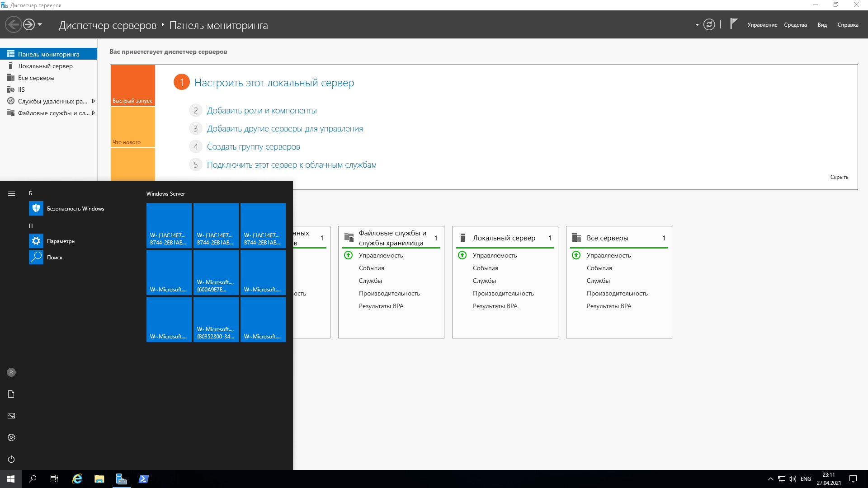This screenshot has width=868, height=488.
Task: Click the Power icon in Start menu
Action: pos(11,459)
